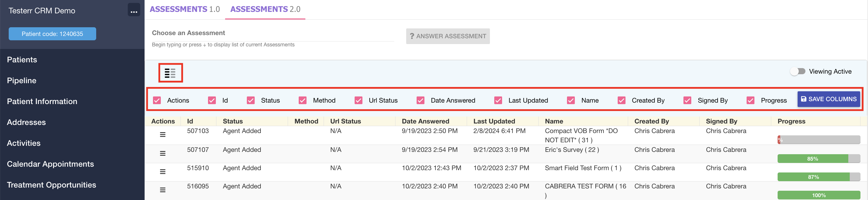Click the Save Columns button

coord(828,99)
